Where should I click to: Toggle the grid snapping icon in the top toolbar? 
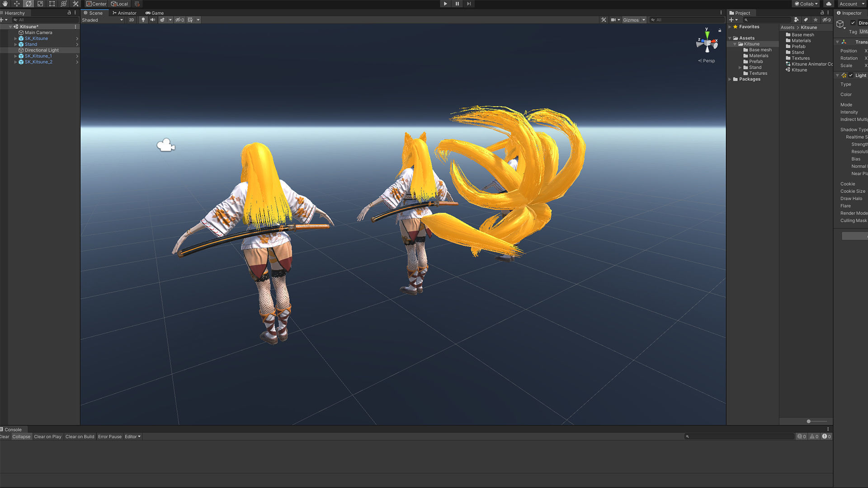click(x=137, y=4)
